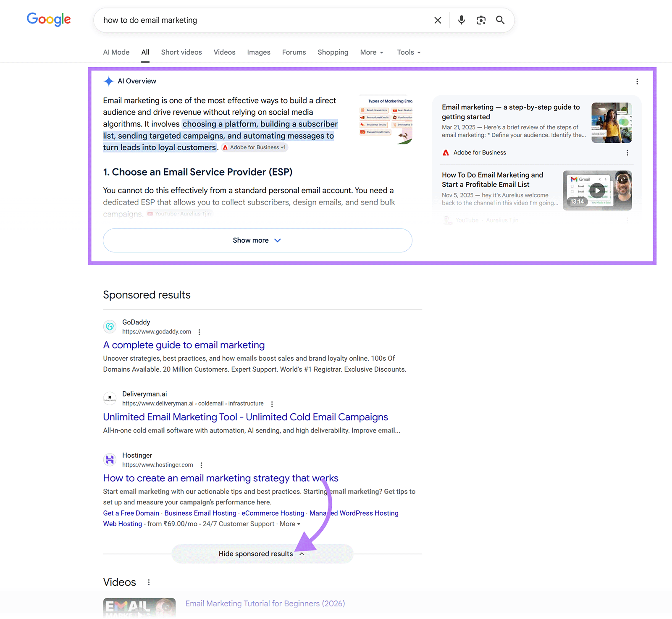Screen dimensions: 672x619
Task: Open the Web Hosting sitelink
Action: tap(123, 524)
